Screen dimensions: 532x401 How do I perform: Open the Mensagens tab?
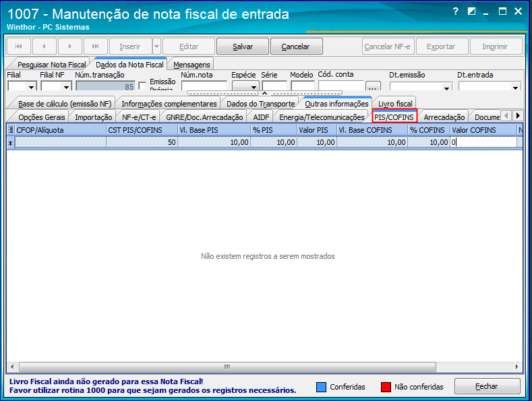[191, 65]
